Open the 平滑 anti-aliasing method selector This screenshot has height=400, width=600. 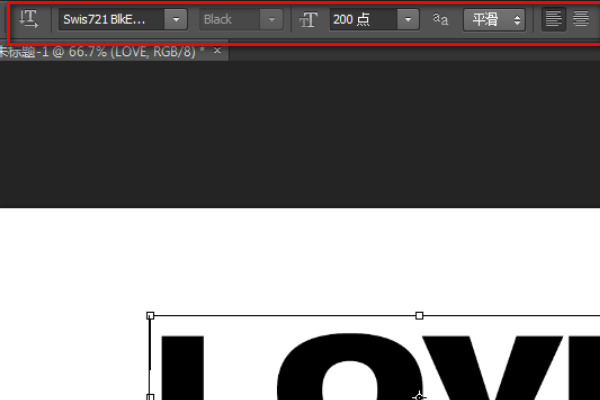(x=494, y=20)
